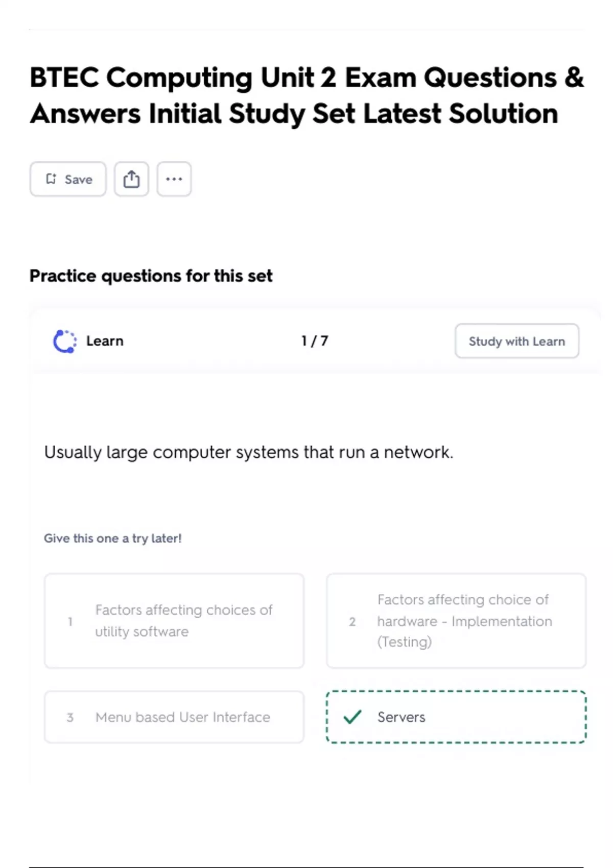Select answer 'Factors affecting choices of utility software'
The image size is (613, 868).
click(183, 620)
